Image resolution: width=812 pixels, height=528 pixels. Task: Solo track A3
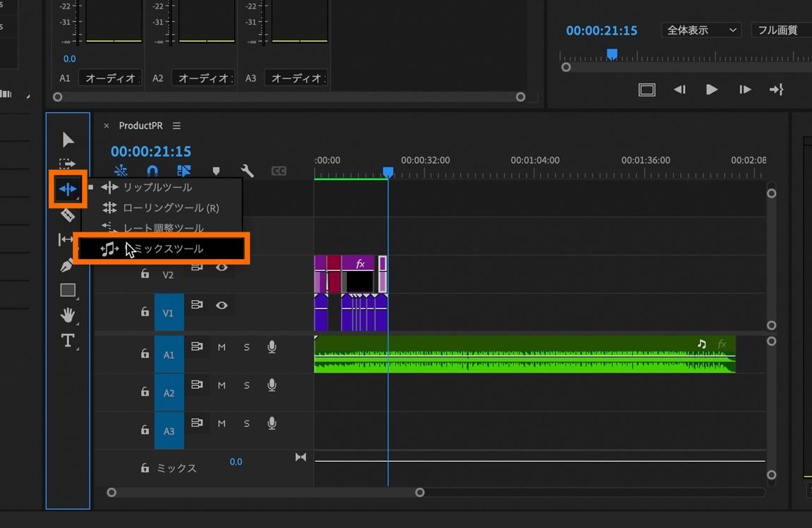coord(246,424)
